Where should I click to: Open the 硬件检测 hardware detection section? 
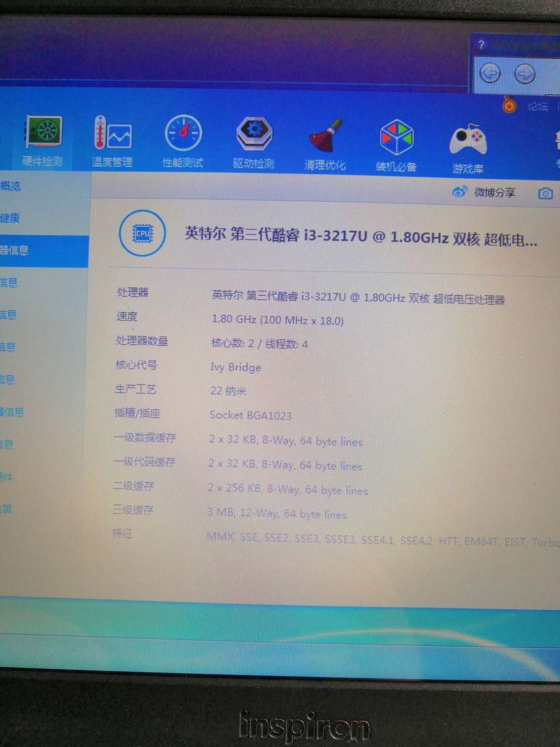coord(43,142)
